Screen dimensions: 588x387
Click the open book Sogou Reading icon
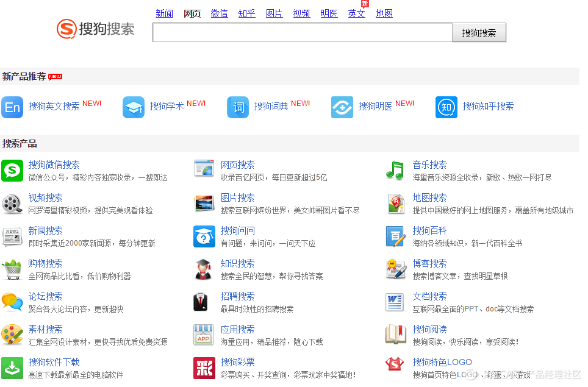(x=396, y=335)
